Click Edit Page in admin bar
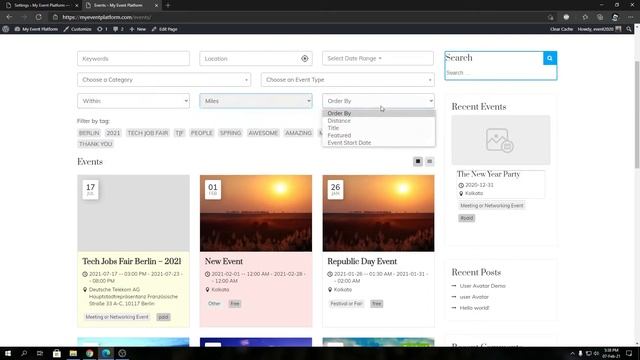 click(x=164, y=29)
